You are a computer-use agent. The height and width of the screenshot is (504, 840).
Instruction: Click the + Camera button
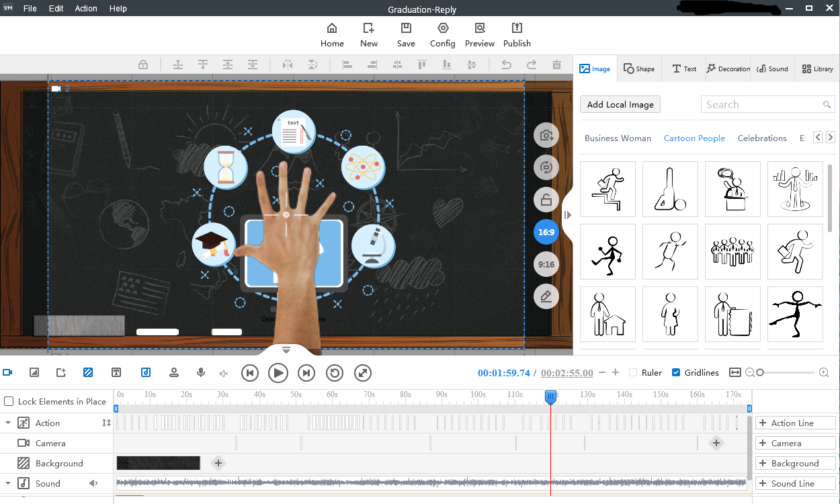796,443
